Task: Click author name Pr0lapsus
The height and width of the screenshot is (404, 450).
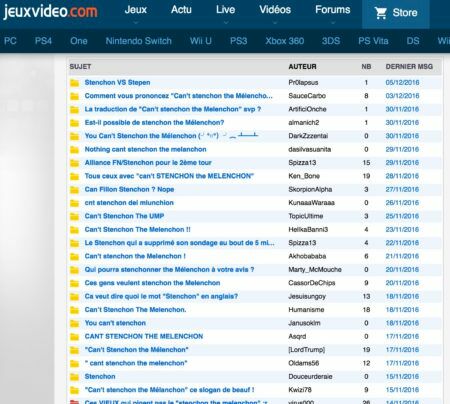Action: tap(303, 83)
